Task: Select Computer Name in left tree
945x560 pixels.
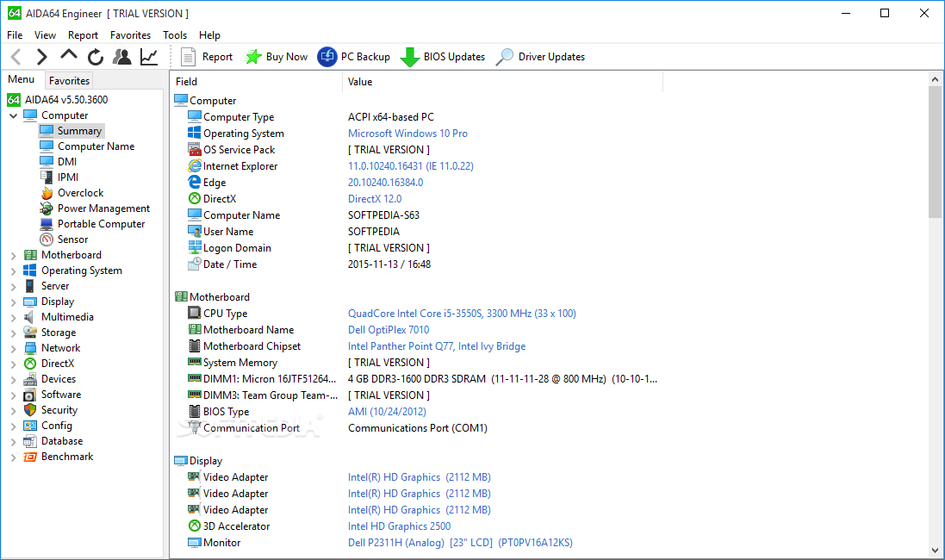Action: click(x=96, y=146)
